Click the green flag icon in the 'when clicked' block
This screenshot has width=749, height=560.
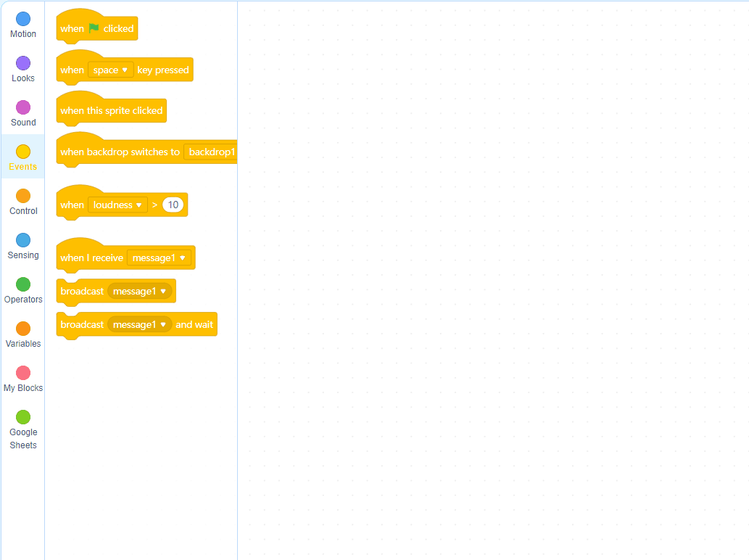coord(94,28)
